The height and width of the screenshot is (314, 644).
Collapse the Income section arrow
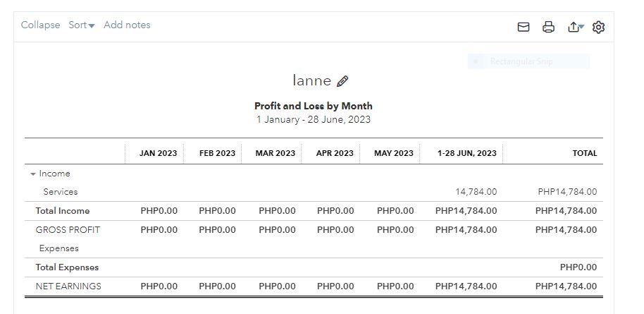32,174
